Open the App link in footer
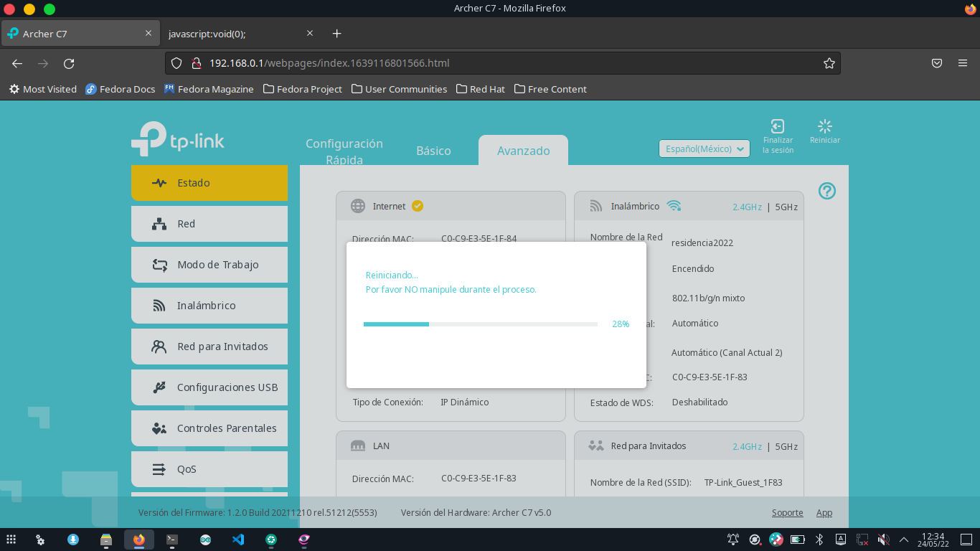 point(824,512)
